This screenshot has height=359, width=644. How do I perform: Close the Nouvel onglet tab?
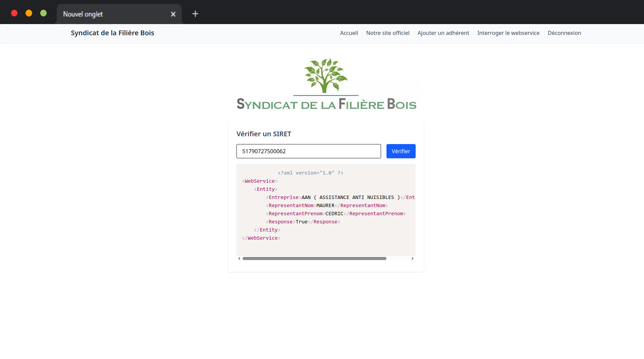point(173,14)
